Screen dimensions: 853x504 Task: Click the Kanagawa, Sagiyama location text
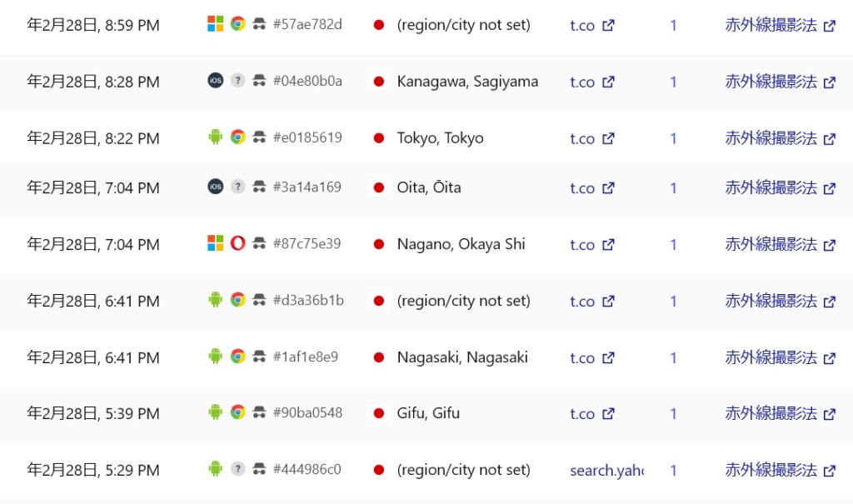(467, 82)
